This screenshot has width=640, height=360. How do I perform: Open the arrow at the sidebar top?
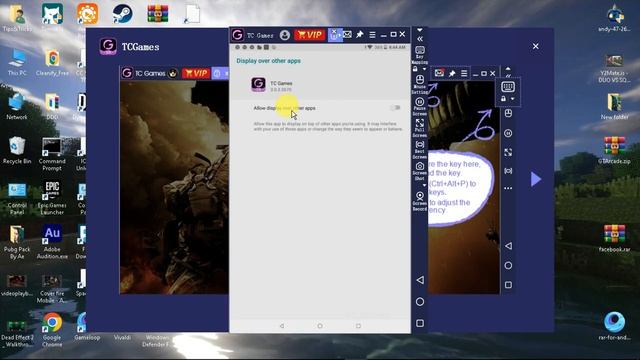pos(420,30)
